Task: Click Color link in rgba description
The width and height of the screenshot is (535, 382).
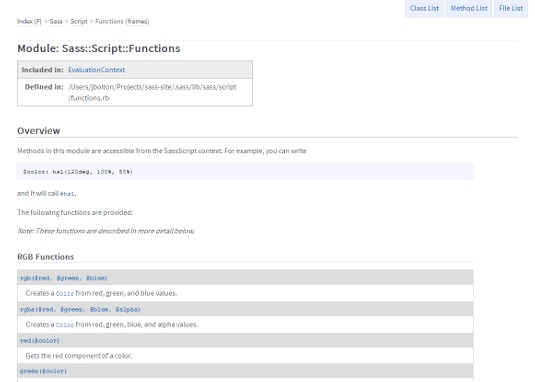Action: (x=65, y=325)
